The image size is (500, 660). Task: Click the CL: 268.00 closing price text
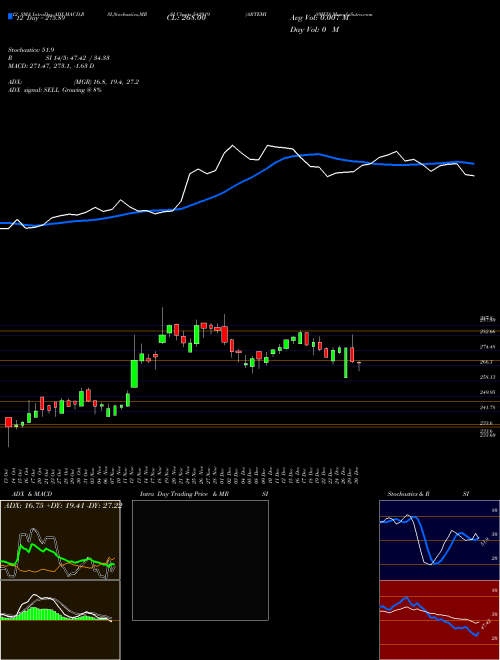186,18
